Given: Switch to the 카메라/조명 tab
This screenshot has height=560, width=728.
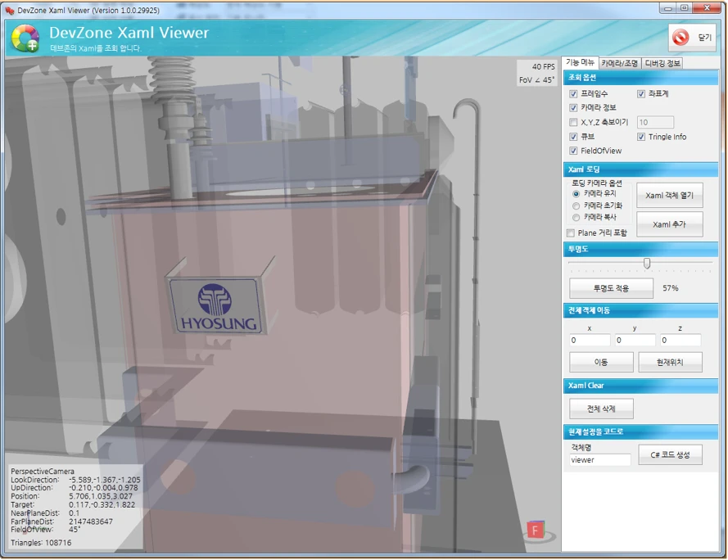Looking at the screenshot, I should pos(619,63).
